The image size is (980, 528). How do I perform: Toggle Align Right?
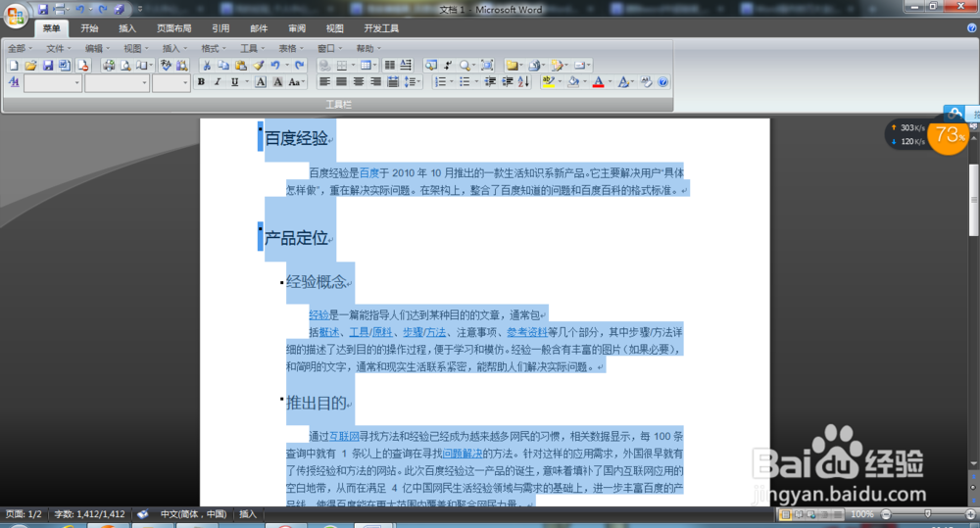click(x=375, y=82)
